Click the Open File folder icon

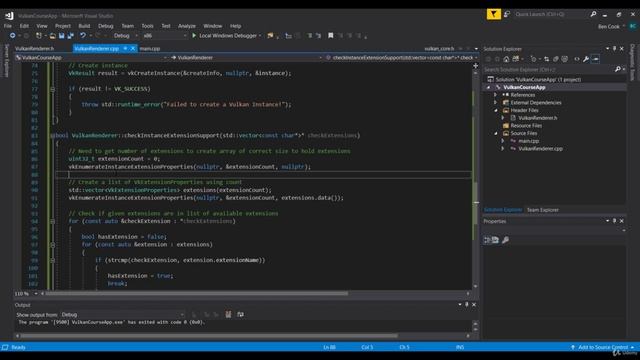[53, 36]
